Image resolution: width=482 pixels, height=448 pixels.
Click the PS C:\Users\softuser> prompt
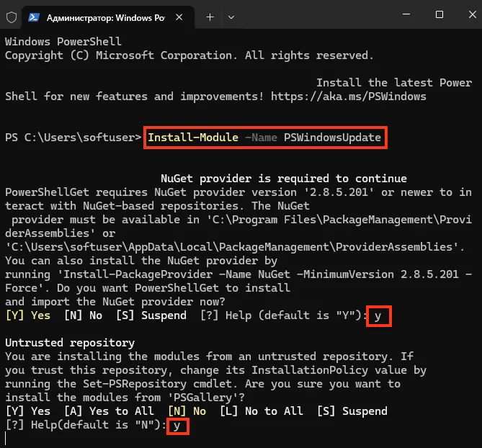[x=73, y=138]
